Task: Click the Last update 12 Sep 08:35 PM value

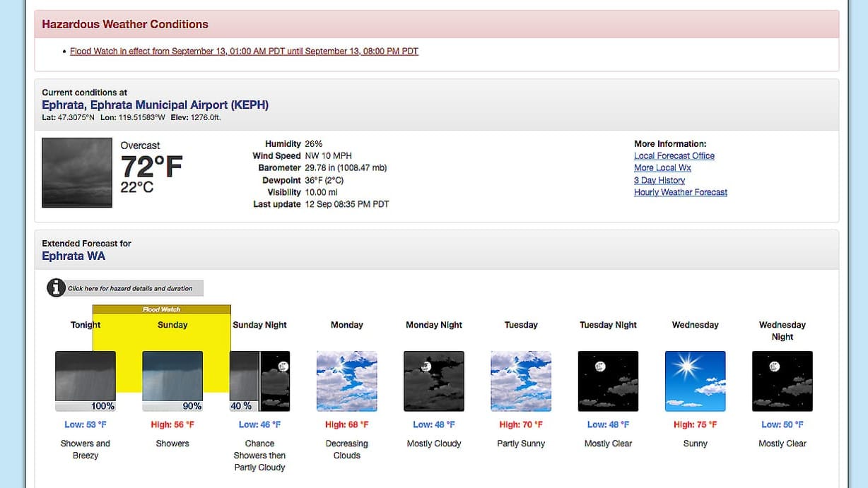Action: point(346,204)
